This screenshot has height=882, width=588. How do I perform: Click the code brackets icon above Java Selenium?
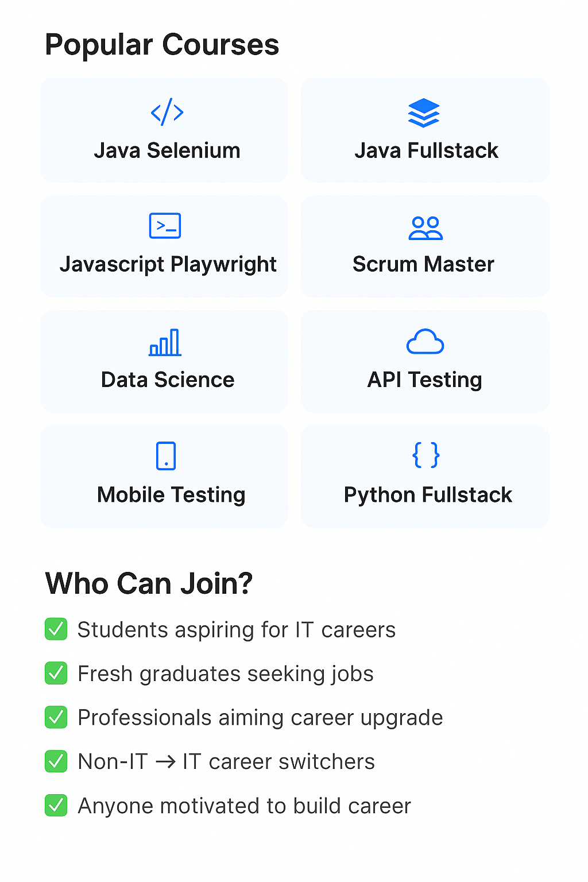[167, 112]
